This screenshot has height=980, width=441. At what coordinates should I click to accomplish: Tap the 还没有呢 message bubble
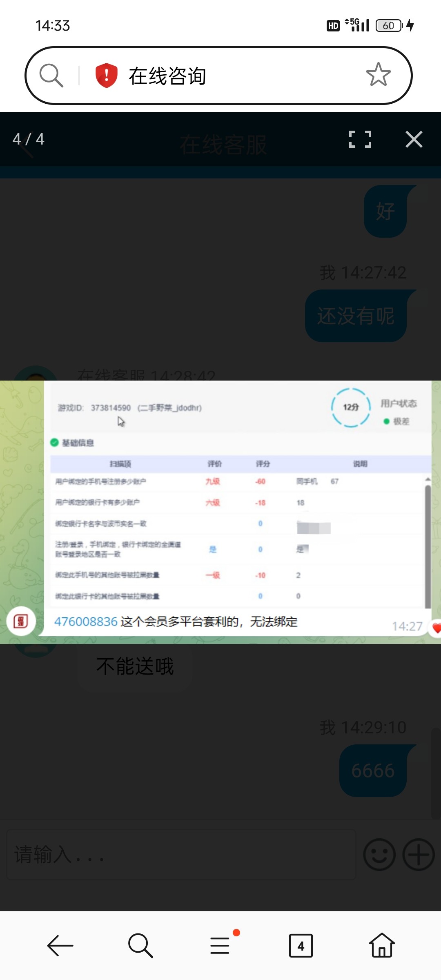click(x=356, y=316)
